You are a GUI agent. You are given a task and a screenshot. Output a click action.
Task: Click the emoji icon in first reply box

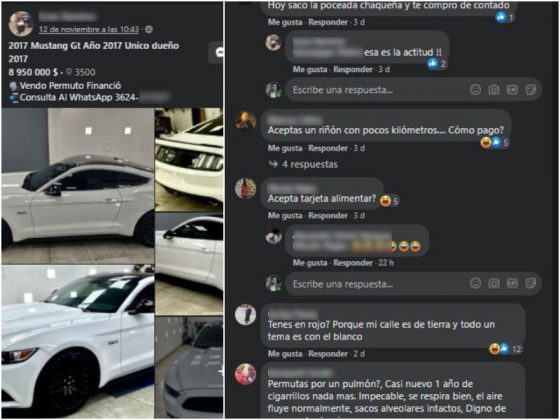click(x=475, y=90)
